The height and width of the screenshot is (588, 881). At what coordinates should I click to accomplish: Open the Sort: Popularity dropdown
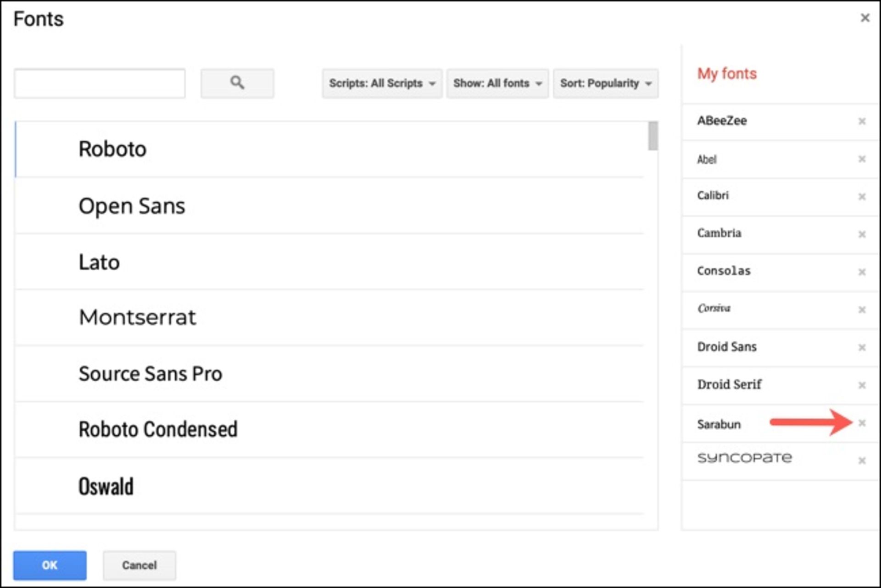606,83
